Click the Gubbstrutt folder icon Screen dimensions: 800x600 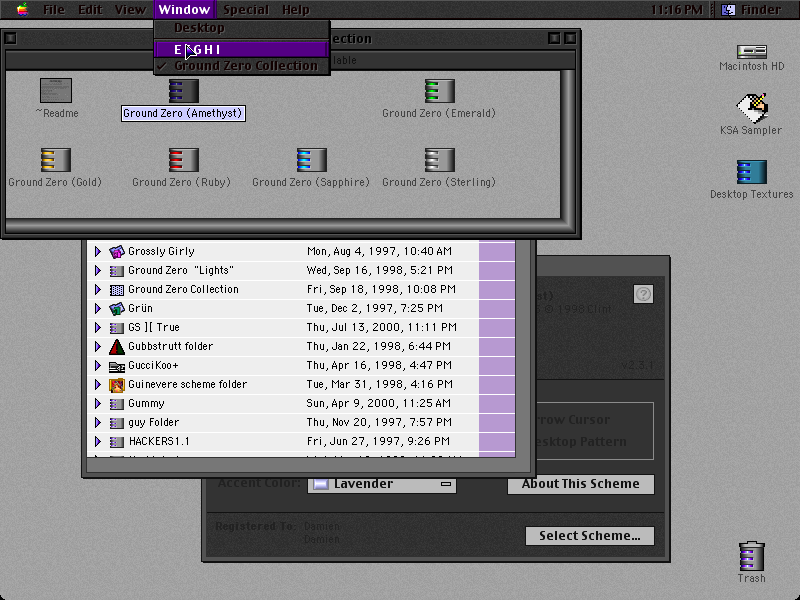tap(117, 346)
